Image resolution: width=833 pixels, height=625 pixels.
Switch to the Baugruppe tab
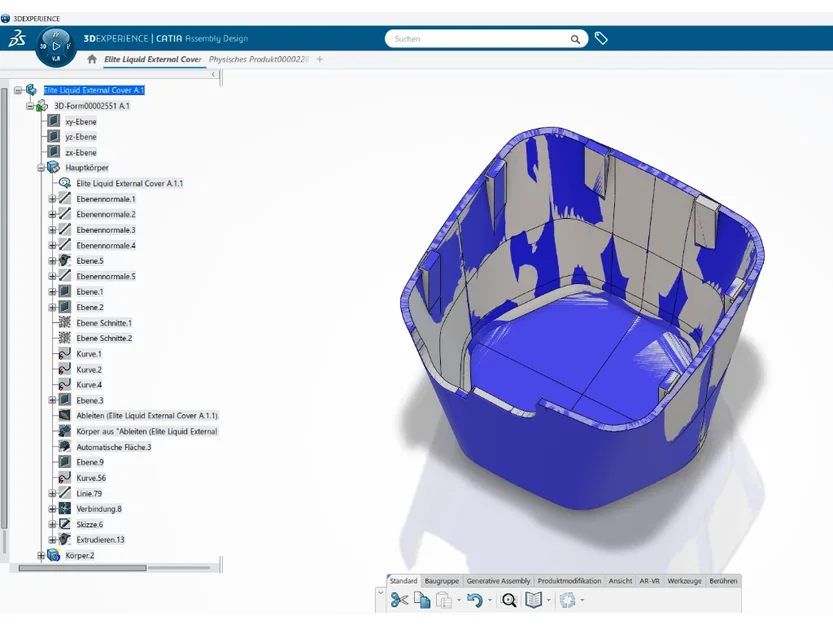point(441,581)
